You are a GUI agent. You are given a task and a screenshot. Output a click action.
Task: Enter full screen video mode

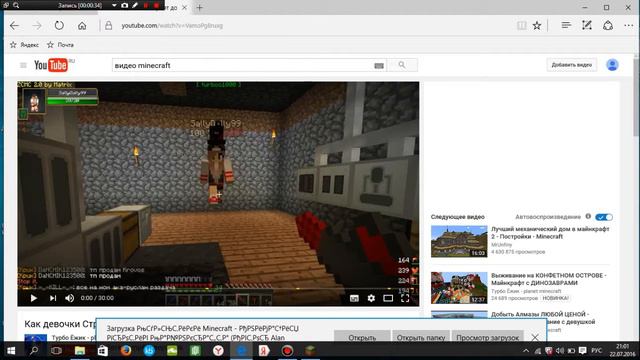click(x=405, y=298)
